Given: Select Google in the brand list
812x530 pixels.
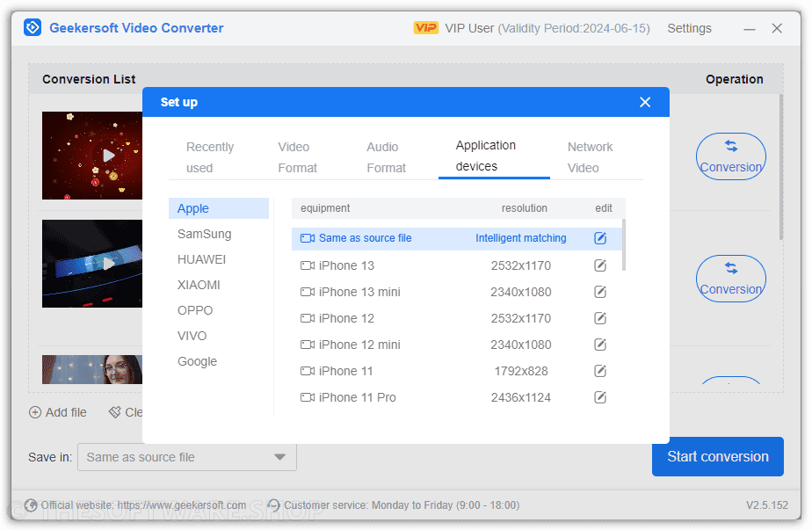Looking at the screenshot, I should click(x=219, y=361).
